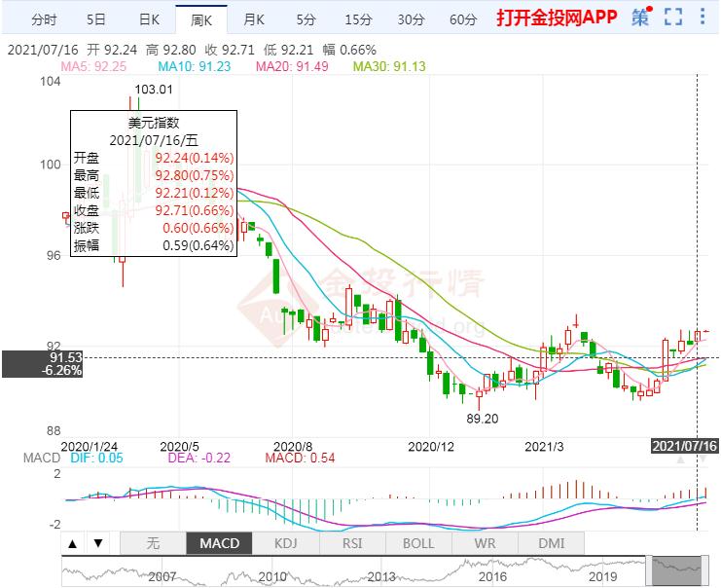The width and height of the screenshot is (721, 588).
Task: Select the 15分 interval tab
Action: click(x=358, y=18)
